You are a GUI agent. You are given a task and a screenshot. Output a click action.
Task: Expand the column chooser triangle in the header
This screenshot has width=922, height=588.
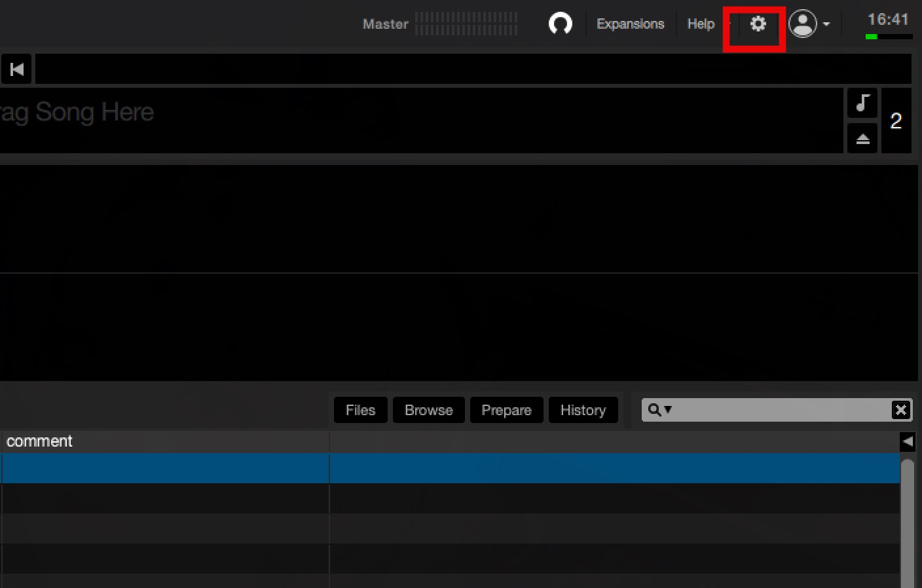click(x=908, y=441)
